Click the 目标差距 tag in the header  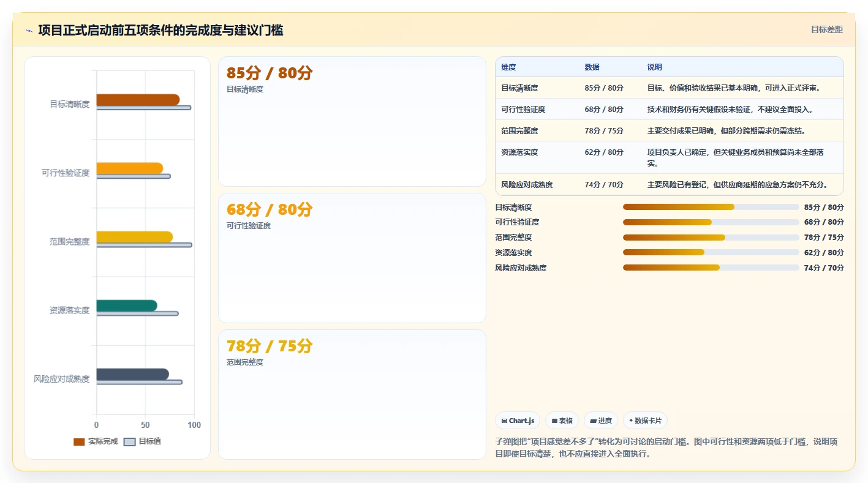tap(826, 29)
